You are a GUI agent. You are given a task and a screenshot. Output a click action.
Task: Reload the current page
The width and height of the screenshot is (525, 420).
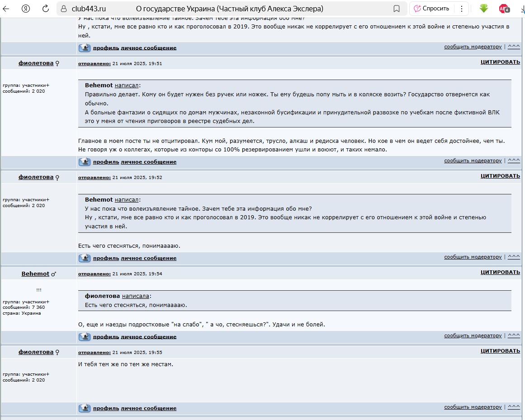[46, 9]
